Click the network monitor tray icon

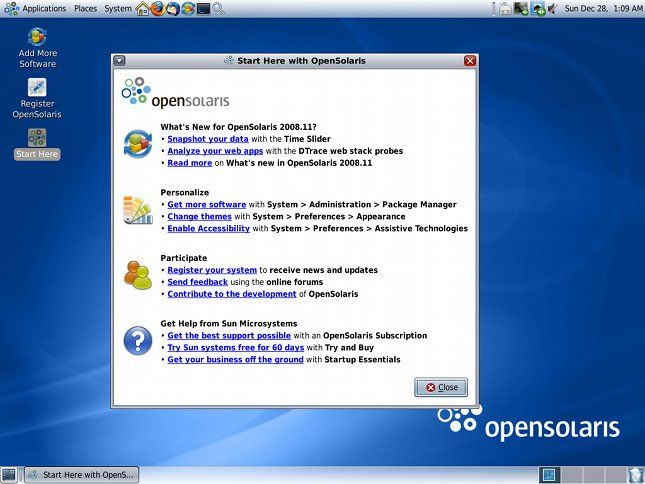click(521, 8)
